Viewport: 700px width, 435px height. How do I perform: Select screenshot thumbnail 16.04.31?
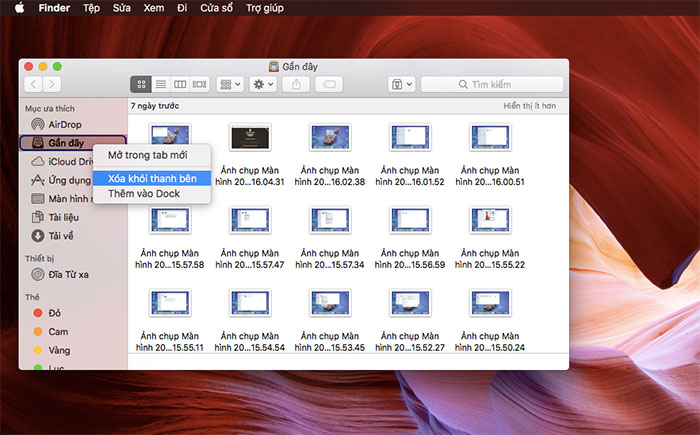click(x=250, y=137)
